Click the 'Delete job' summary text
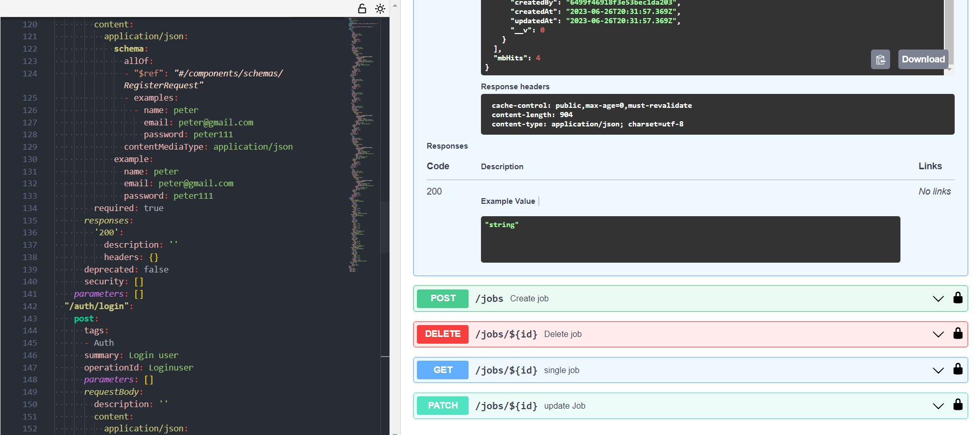This screenshot has height=435, width=980. coord(563,334)
